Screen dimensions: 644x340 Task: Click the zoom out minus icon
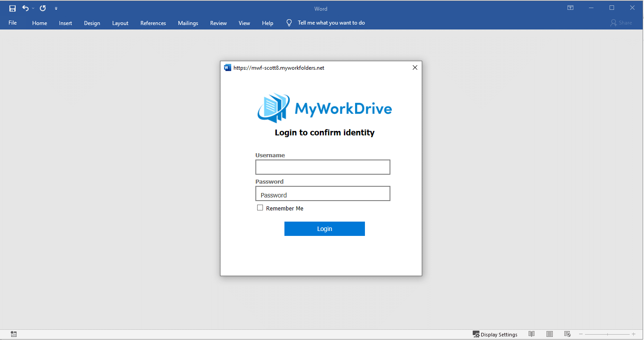[581, 334]
